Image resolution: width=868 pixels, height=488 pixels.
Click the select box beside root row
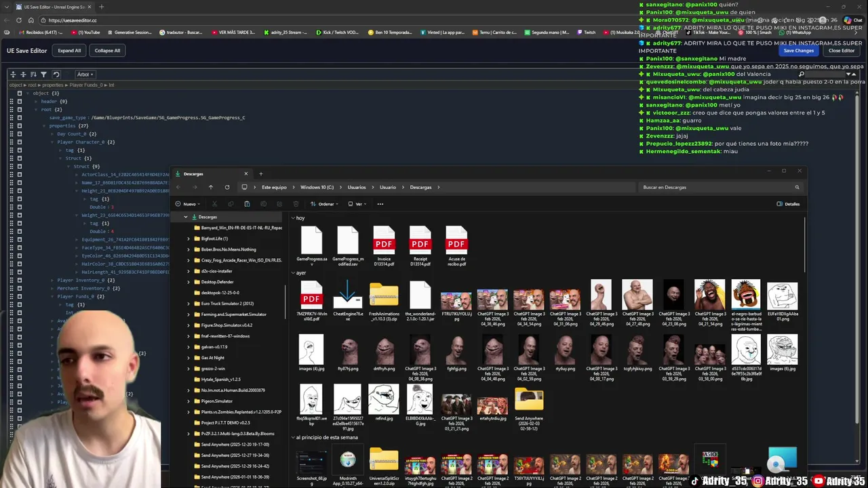[x=19, y=109]
